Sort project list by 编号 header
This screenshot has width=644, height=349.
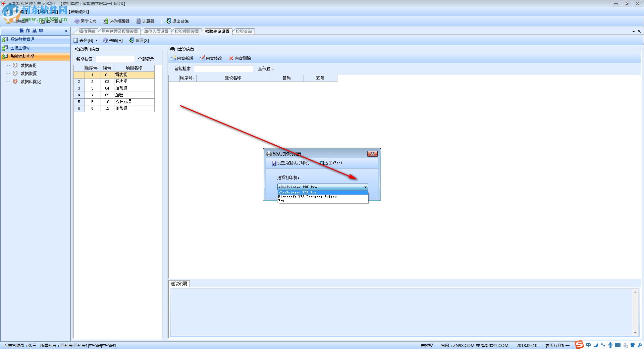(107, 68)
